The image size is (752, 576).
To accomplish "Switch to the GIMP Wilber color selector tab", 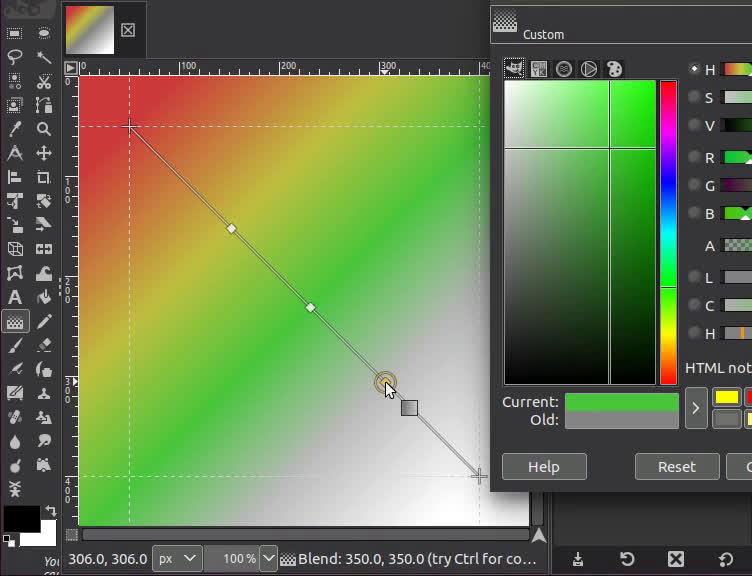I will click(x=514, y=69).
